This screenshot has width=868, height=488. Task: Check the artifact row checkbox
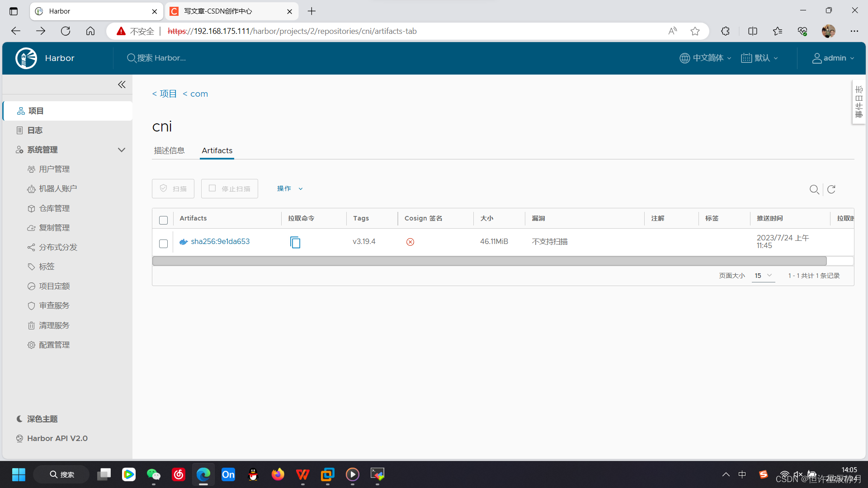(x=163, y=243)
